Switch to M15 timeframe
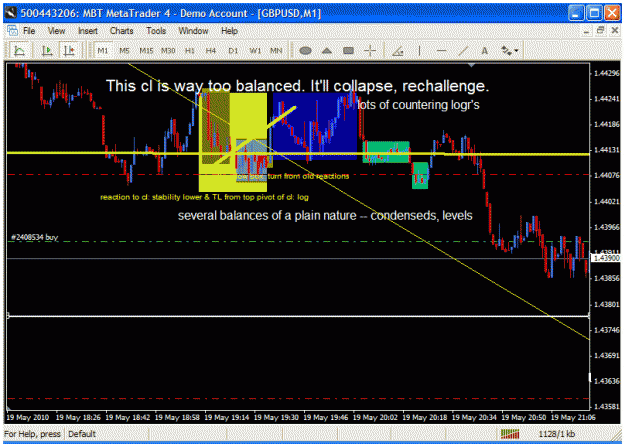625x444 pixels. point(146,51)
